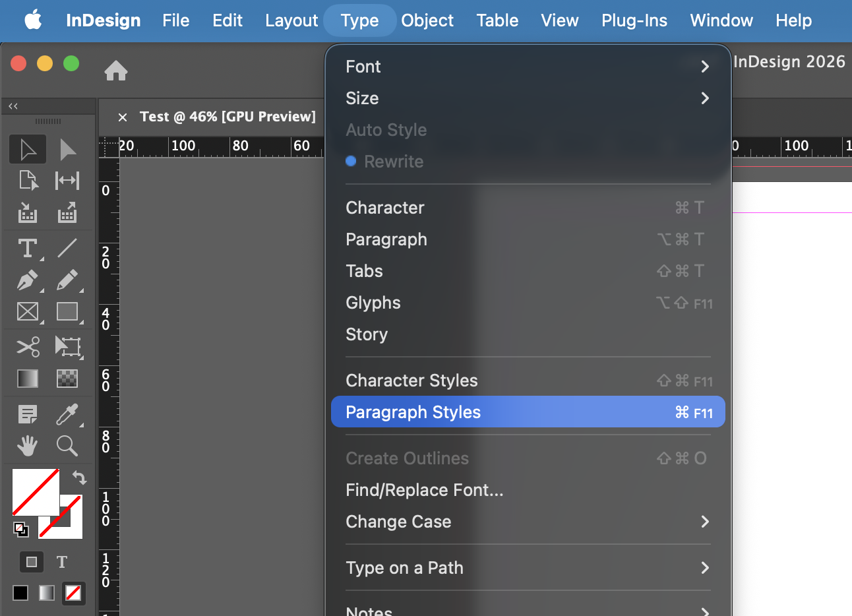Apply solid color button in toolbox
Viewport: 852px width, 616px height.
coord(21,593)
